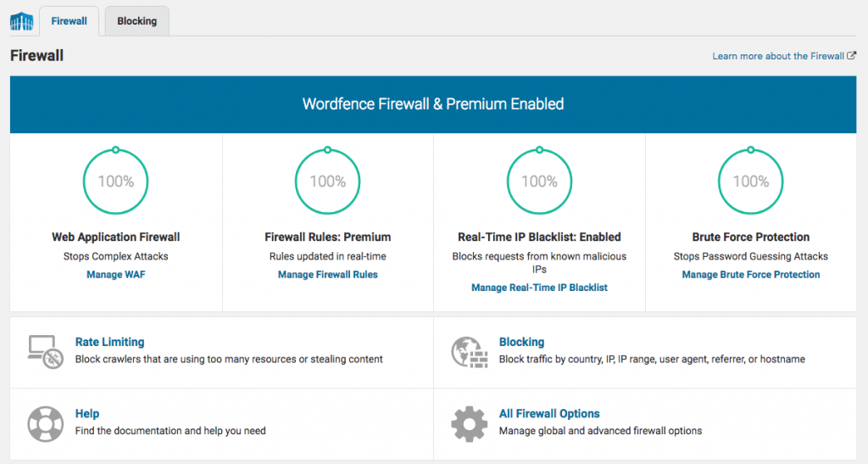Click the Firewall Rules Premium progress circle

pyautogui.click(x=327, y=181)
